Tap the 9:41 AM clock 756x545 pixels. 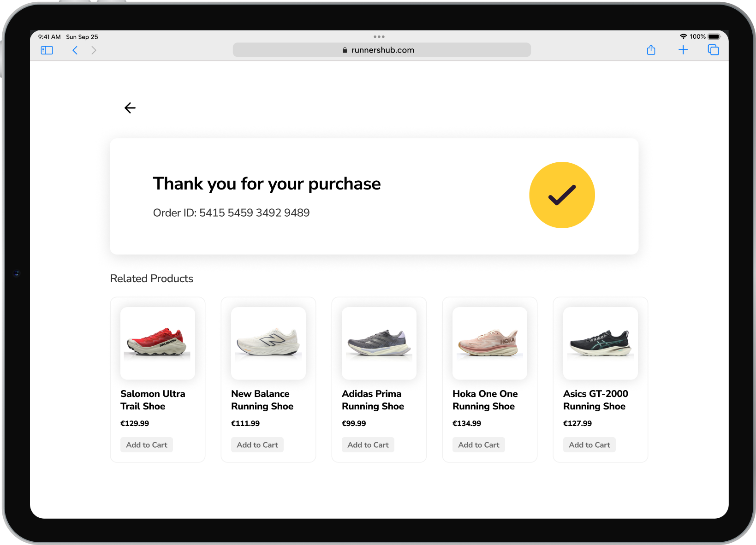[x=49, y=37]
